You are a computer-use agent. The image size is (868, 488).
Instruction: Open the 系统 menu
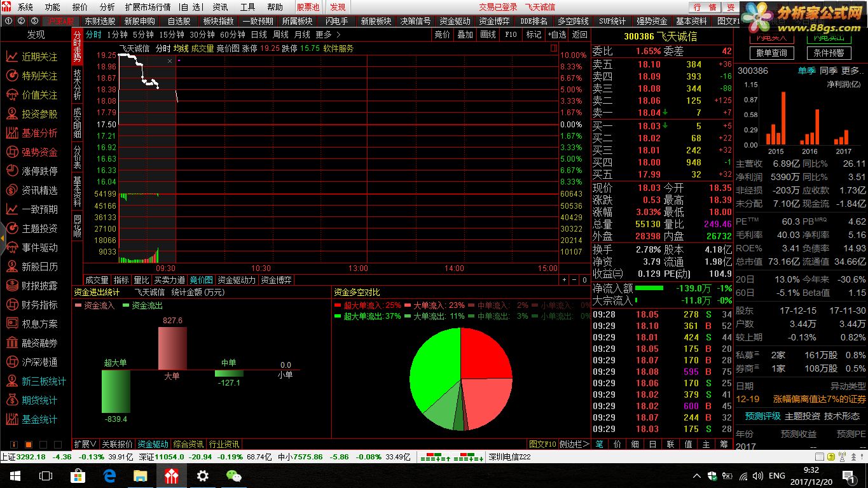[25, 7]
